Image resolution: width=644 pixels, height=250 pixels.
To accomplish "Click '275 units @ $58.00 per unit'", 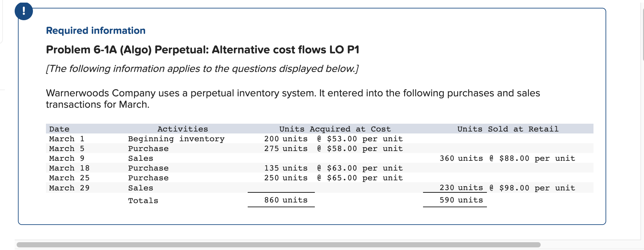I will 333,148.
